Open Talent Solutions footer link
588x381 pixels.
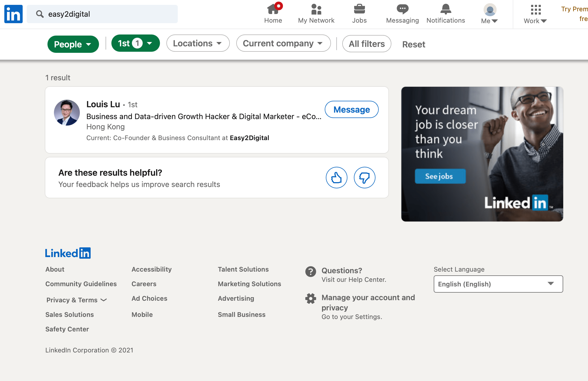243,269
